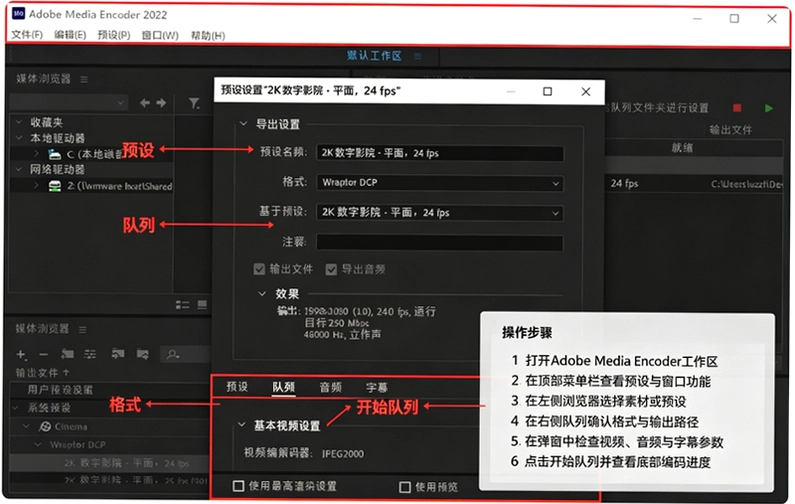Click the minus icon to delete preset
The image size is (795, 504).
(44, 354)
